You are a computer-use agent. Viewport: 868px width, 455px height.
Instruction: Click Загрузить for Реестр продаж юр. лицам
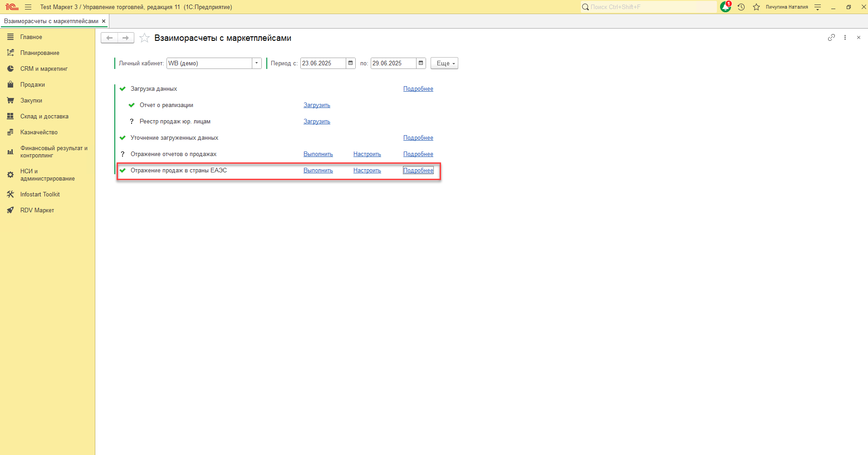(317, 122)
